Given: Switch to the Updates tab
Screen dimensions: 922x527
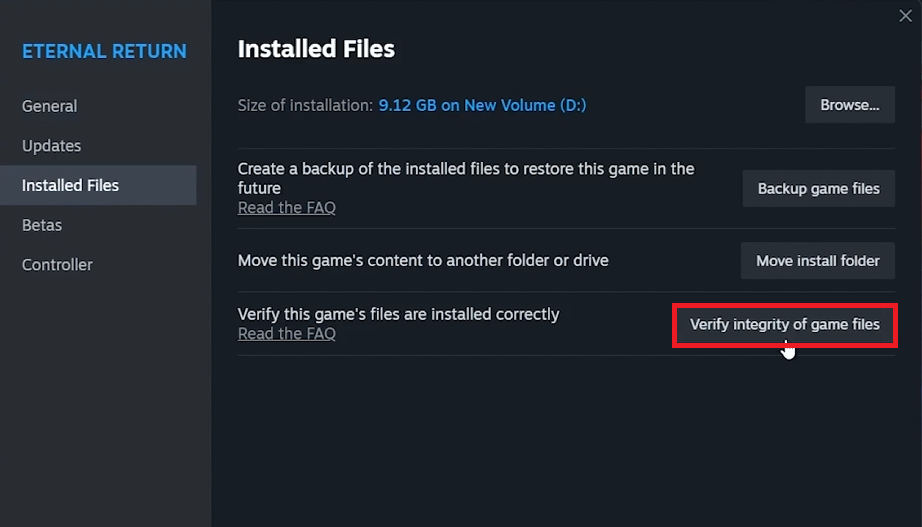Looking at the screenshot, I should tap(52, 146).
